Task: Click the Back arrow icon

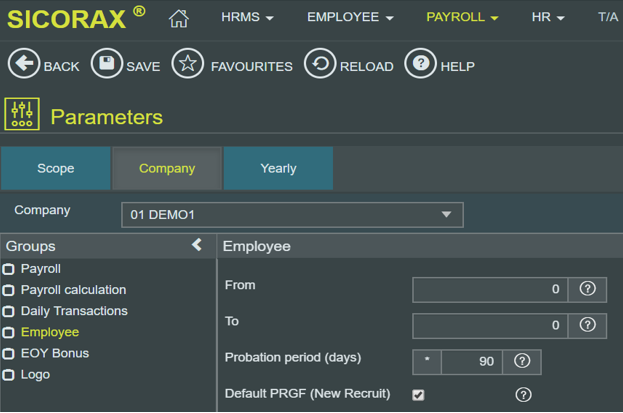Action: point(24,65)
